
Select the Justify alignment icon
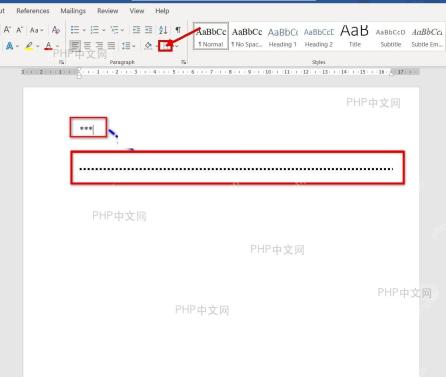tap(111, 45)
